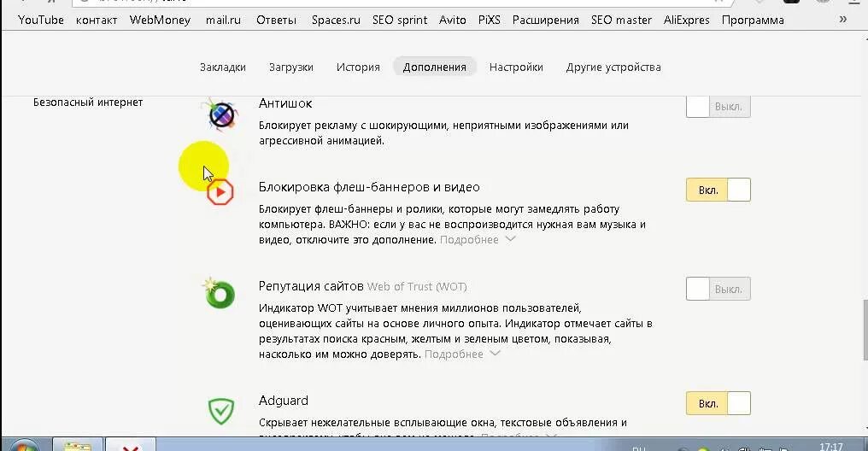Image resolution: width=868 pixels, height=451 pixels.
Task: Expand Подробнее under WOT indicator description
Action: 462,354
